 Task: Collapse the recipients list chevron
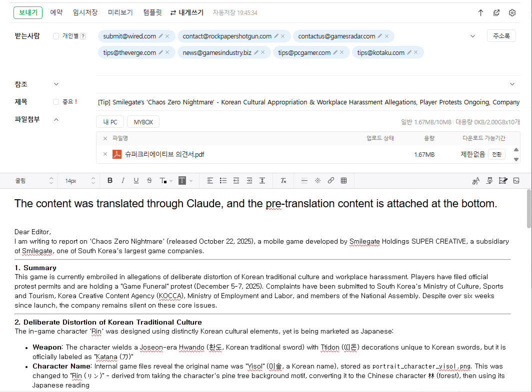pyautogui.click(x=472, y=36)
